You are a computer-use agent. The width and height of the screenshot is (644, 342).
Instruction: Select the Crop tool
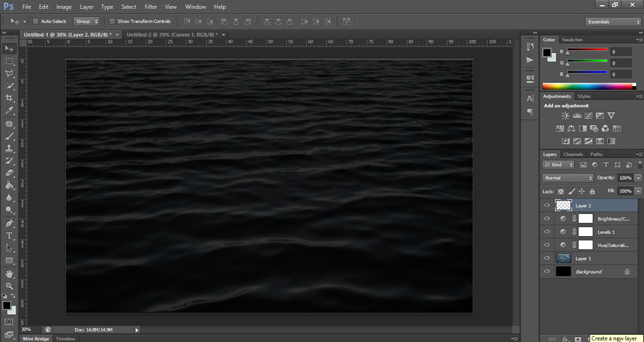(x=10, y=98)
